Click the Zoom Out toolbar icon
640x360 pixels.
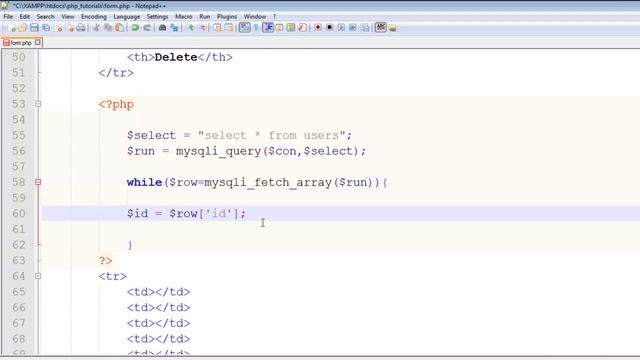202,28
